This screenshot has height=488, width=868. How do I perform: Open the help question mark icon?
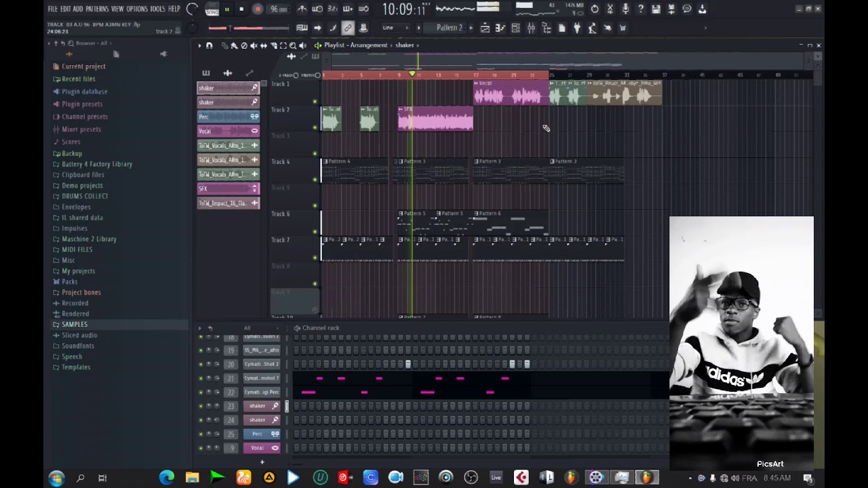pos(640,9)
